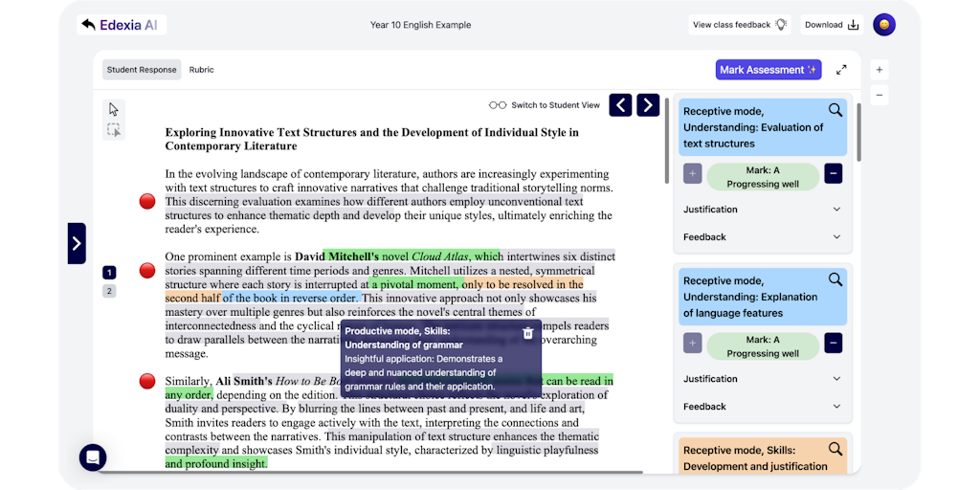Go back using Edexia AI arrow
Viewport: 980px width, 490px height.
pyautogui.click(x=89, y=25)
